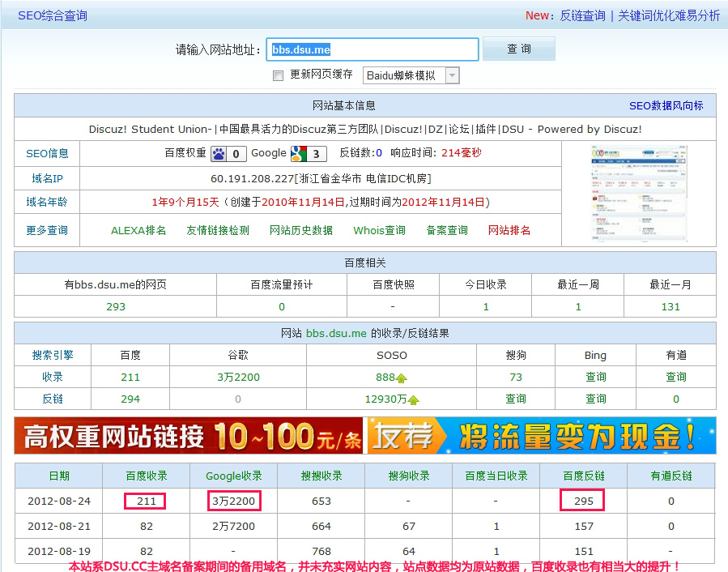
Task: Click the 查询 search button
Action: [518, 49]
